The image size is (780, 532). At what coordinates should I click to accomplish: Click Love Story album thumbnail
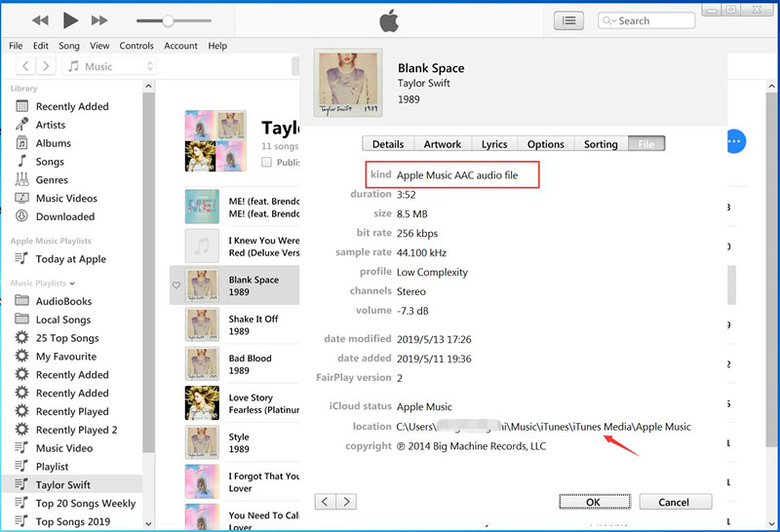202,403
